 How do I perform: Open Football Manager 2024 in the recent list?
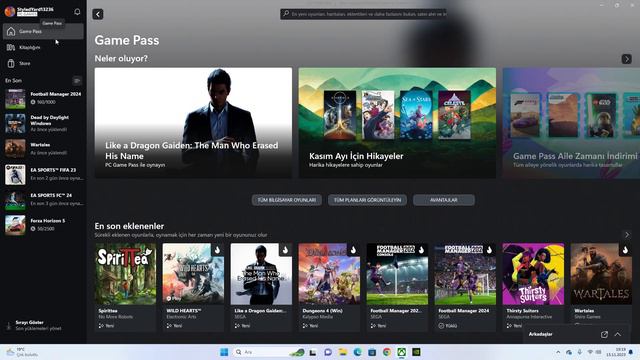43,98
